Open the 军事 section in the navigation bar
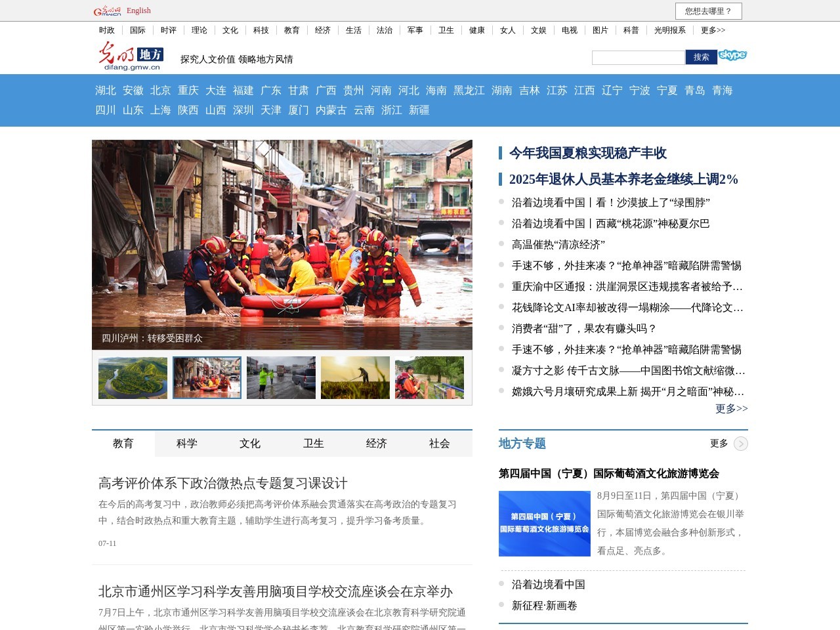 point(415,30)
